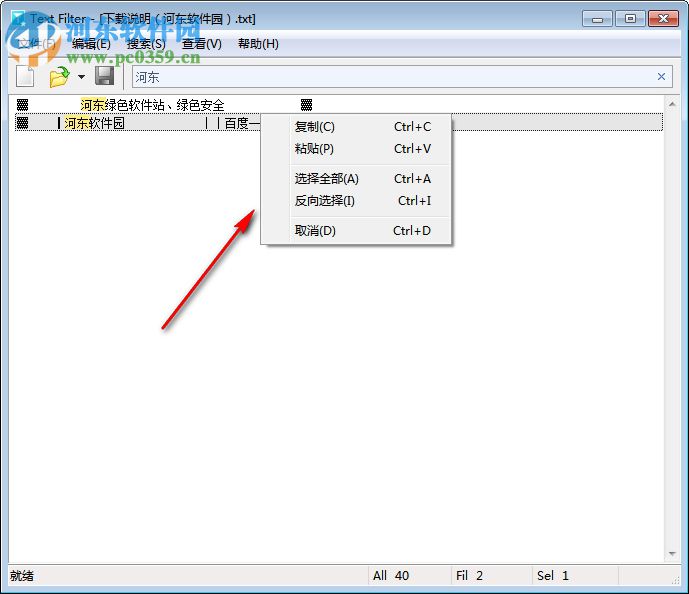Viewport: 689px width, 594px height.
Task: Minimize the Text Filter window
Action: [x=597, y=19]
